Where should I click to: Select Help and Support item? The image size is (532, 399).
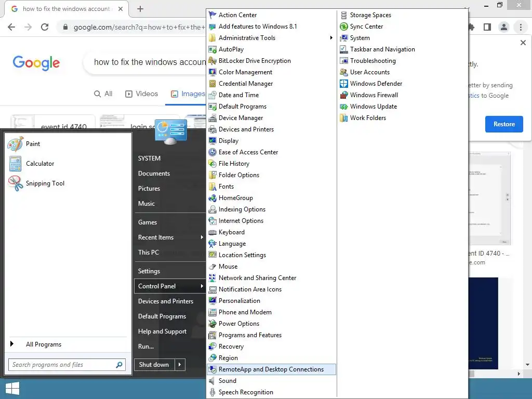coord(162,331)
